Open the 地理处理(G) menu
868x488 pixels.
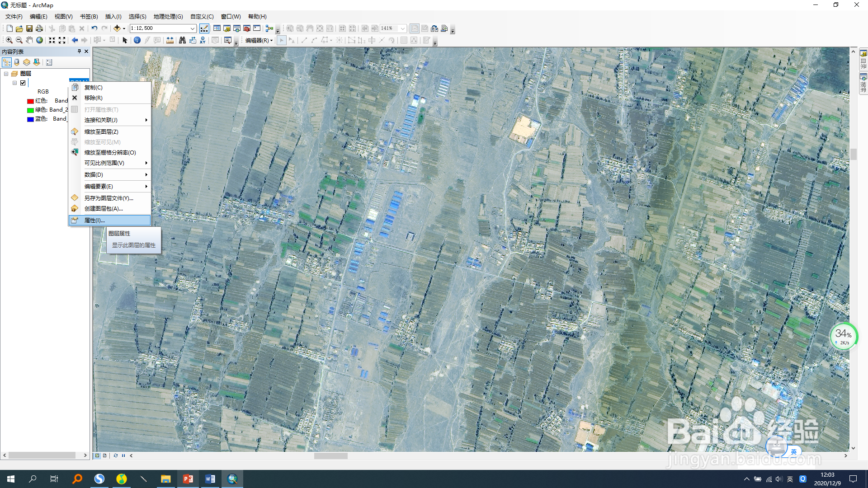(167, 16)
